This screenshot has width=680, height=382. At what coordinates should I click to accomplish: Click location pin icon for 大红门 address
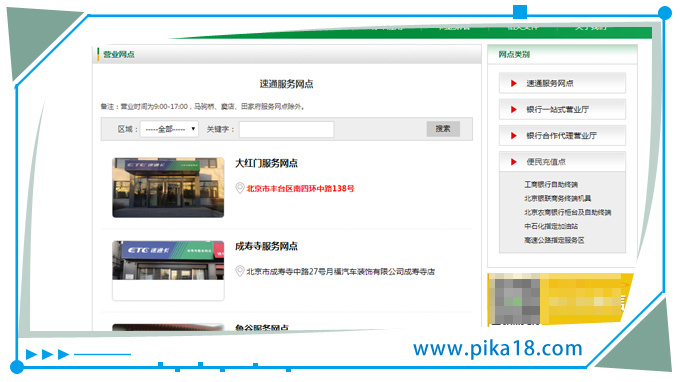pos(240,188)
